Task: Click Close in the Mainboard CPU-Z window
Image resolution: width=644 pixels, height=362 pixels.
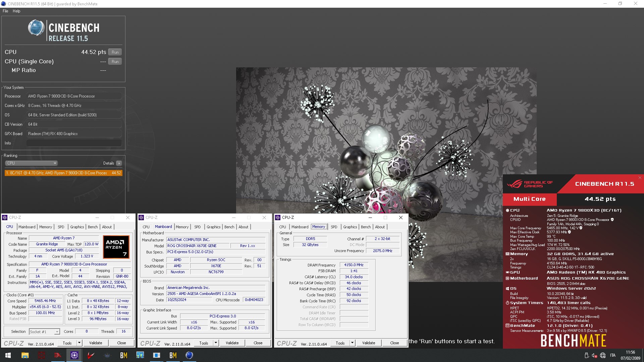Action: click(258, 343)
